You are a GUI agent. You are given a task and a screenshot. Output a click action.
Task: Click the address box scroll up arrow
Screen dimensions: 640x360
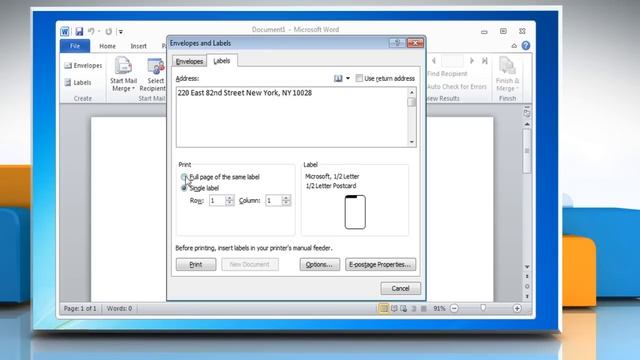pos(412,92)
